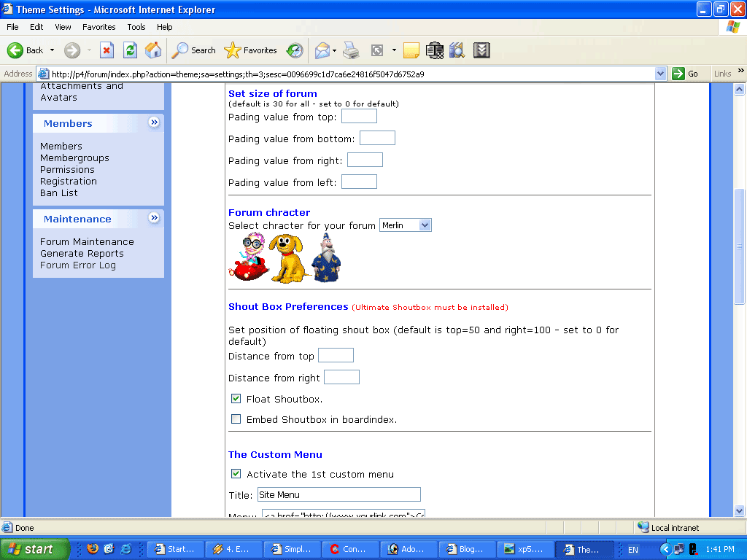Viewport: 747px width, 560px height.
Task: Click the yellow note toolbar icon
Action: 411,50
